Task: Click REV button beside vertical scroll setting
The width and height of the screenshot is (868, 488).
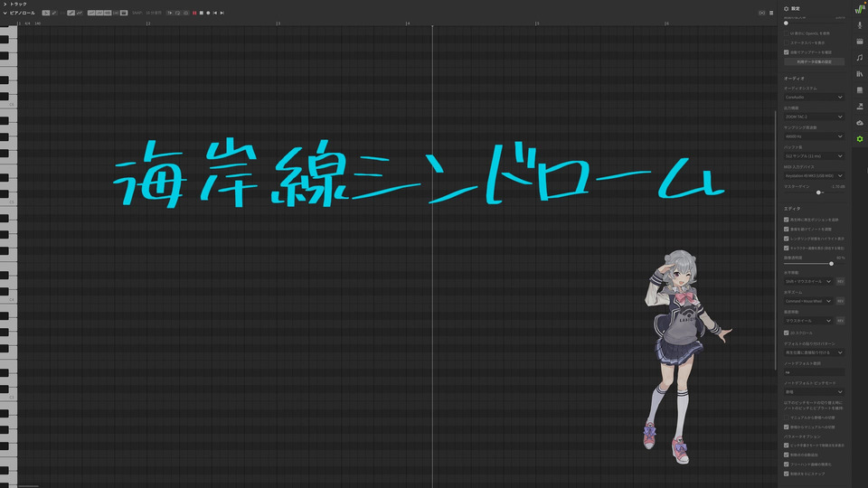Action: 840,320
